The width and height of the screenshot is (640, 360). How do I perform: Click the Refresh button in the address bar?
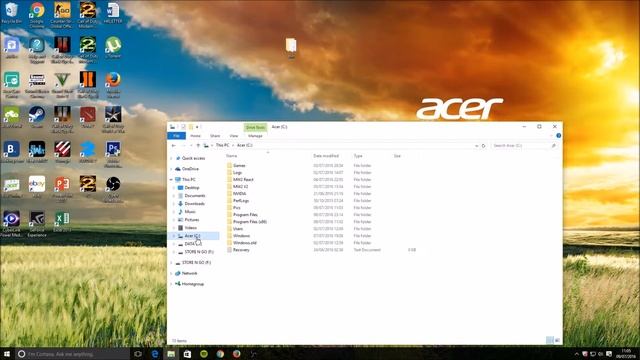point(483,146)
